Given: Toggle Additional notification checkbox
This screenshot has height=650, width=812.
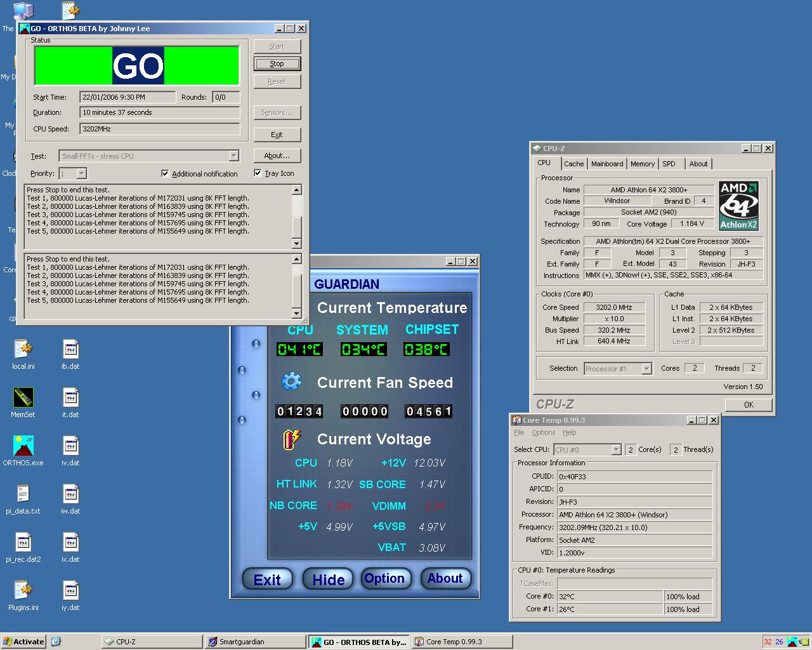Looking at the screenshot, I should pos(165,173).
